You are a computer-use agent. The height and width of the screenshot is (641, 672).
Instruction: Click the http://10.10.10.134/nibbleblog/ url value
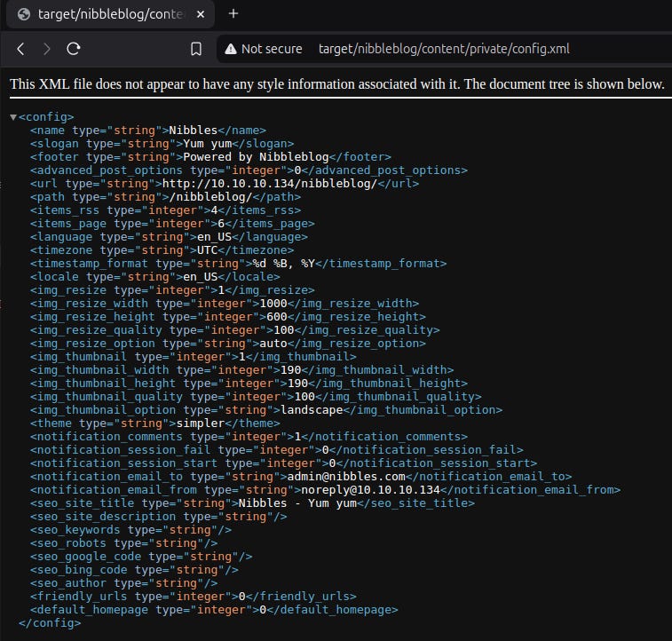tap(270, 184)
